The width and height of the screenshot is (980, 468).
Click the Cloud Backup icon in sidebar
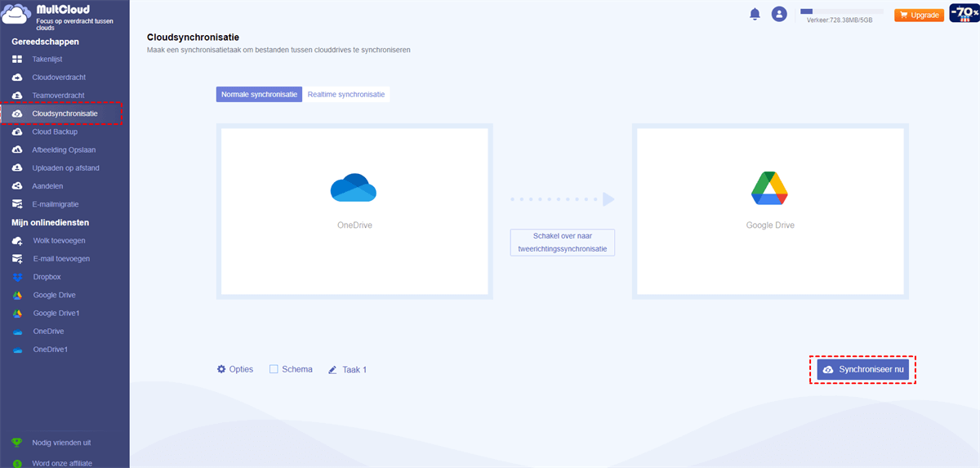[x=17, y=131]
